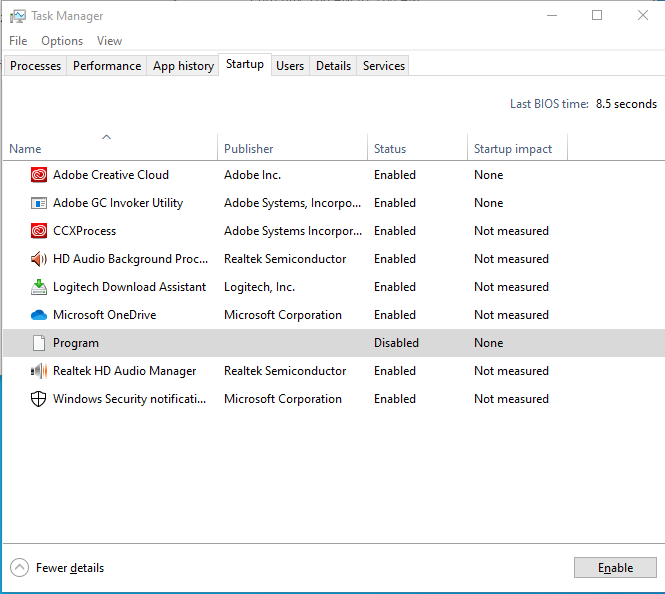Click the Adobe GC Invoker Utility icon
This screenshot has width=665, height=594.
pos(39,203)
